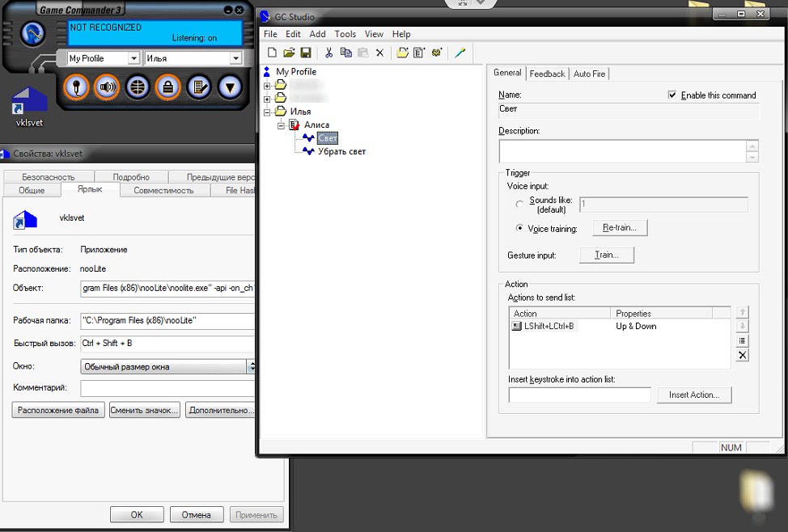
Task: Toggle the Enable this command checkbox
Action: [672, 95]
